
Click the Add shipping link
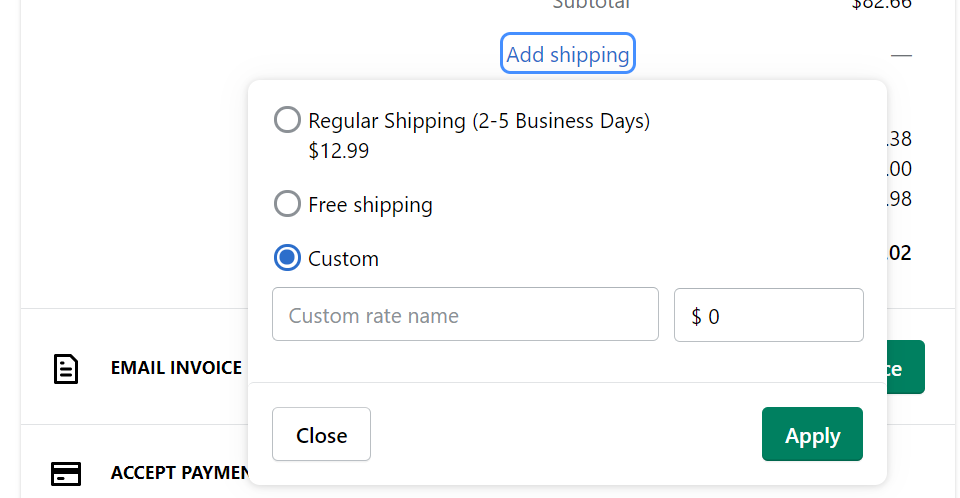tap(567, 54)
